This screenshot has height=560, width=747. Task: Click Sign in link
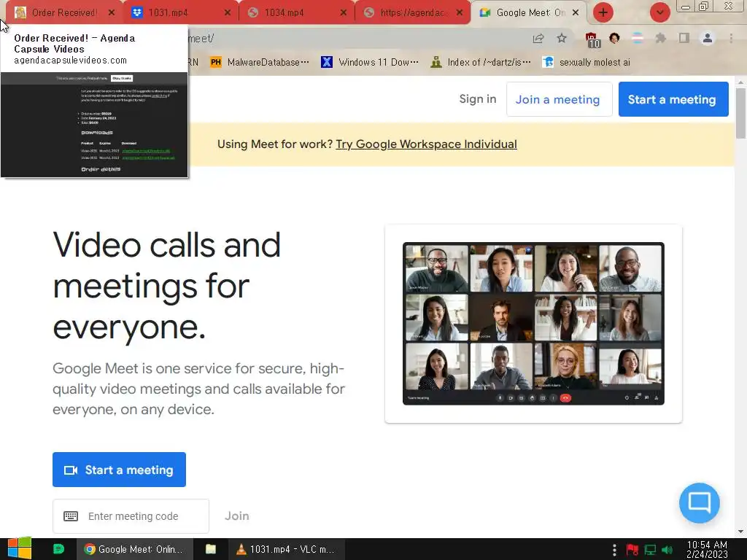point(477,99)
